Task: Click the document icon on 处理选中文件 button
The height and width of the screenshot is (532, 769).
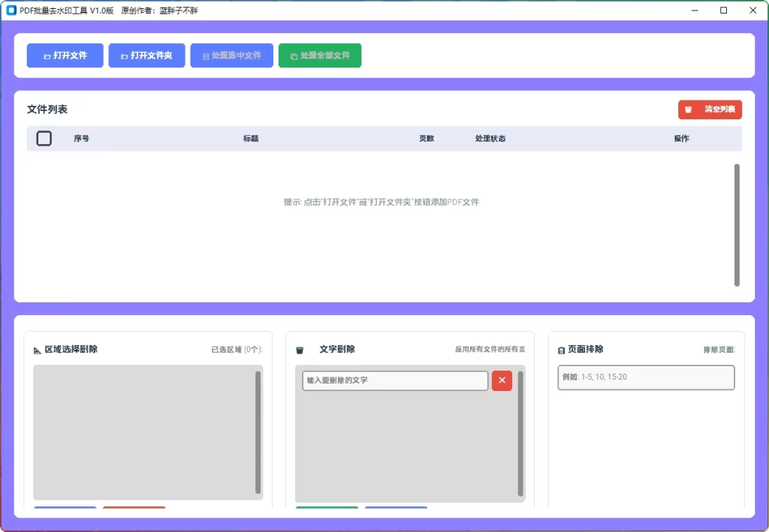Action: [x=204, y=55]
